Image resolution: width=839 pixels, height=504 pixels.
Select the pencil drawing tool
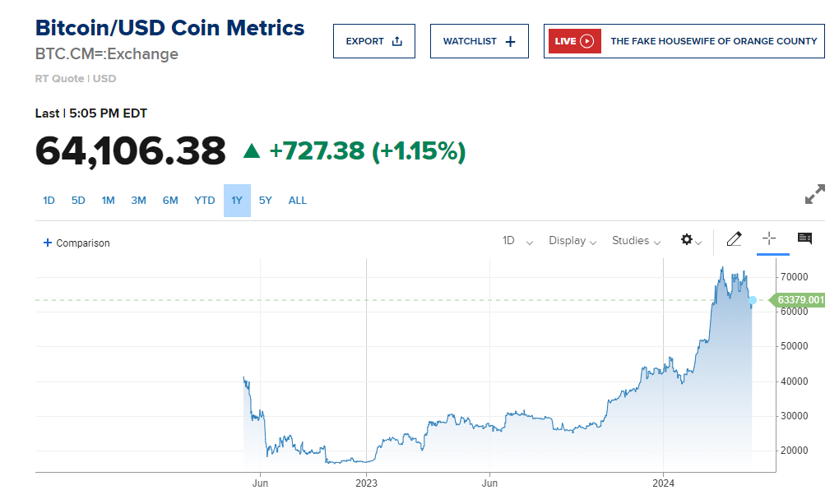point(735,239)
